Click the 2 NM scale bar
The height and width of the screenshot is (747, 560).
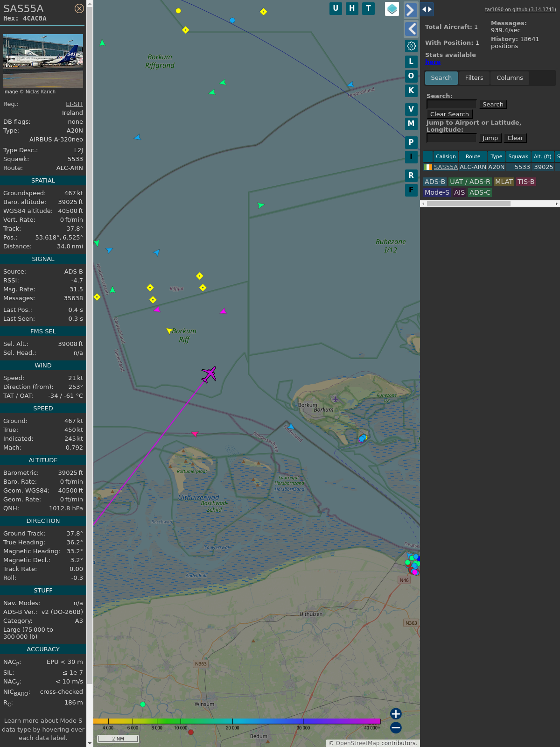coord(118,739)
